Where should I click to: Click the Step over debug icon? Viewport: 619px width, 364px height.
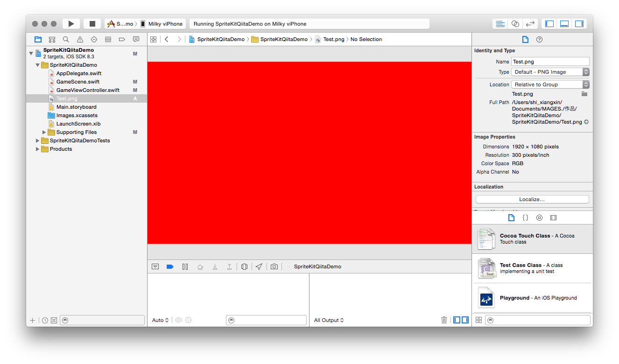[200, 266]
